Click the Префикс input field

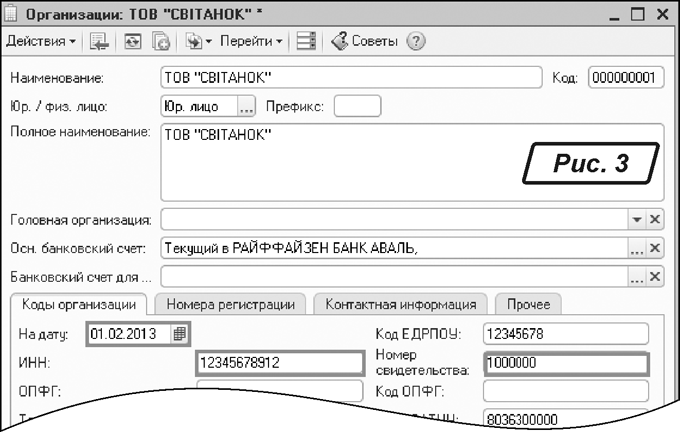[357, 106]
